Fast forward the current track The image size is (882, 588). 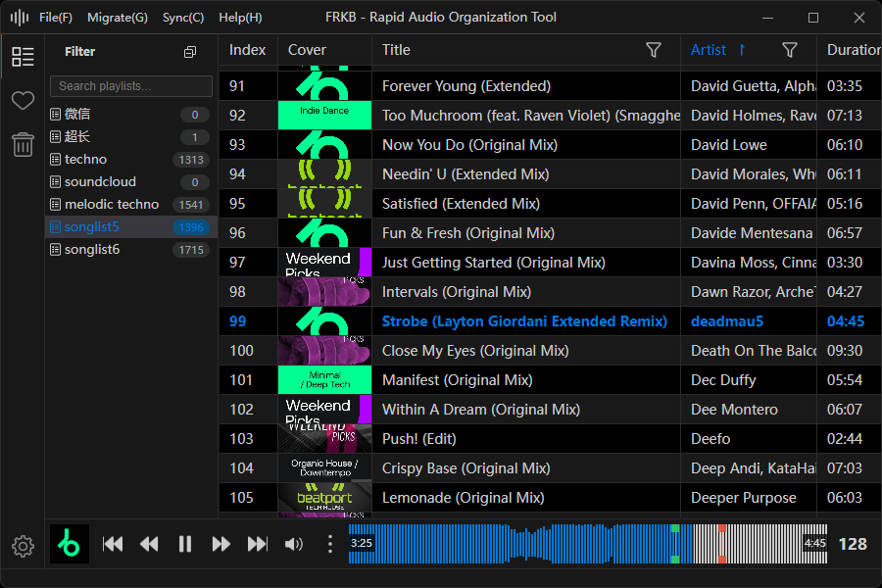pos(221,544)
